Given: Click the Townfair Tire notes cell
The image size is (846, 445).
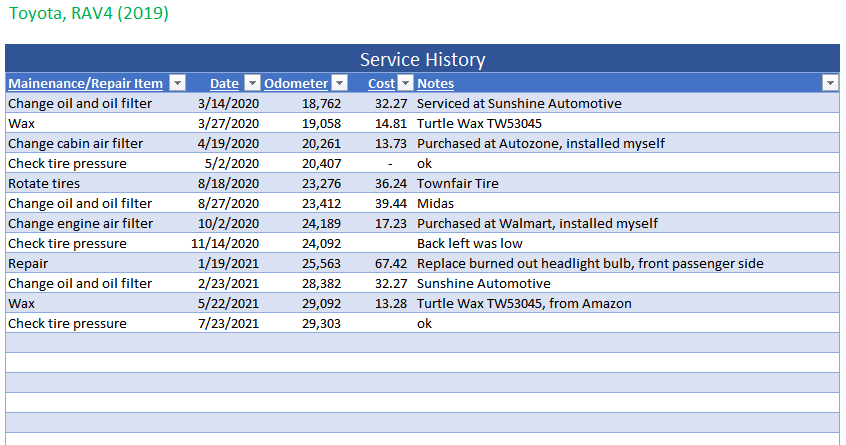Looking at the screenshot, I should (x=457, y=183).
